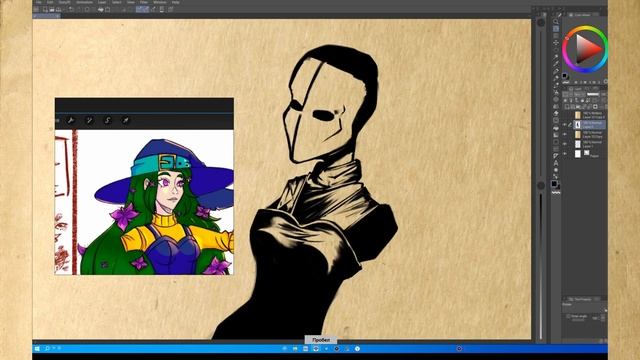Click the Undo icon in command bar
This screenshot has width=640, height=360.
pos(71,9)
